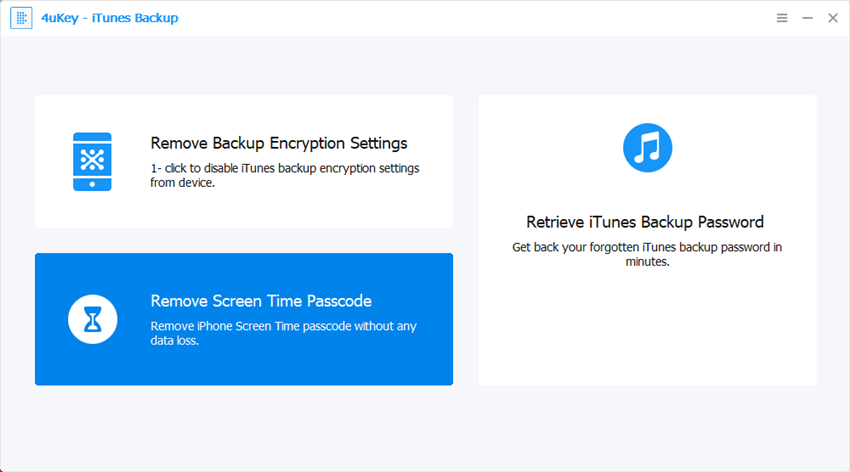The image size is (850, 472).
Task: Click the hourglass Screen Time icon
Action: click(92, 319)
